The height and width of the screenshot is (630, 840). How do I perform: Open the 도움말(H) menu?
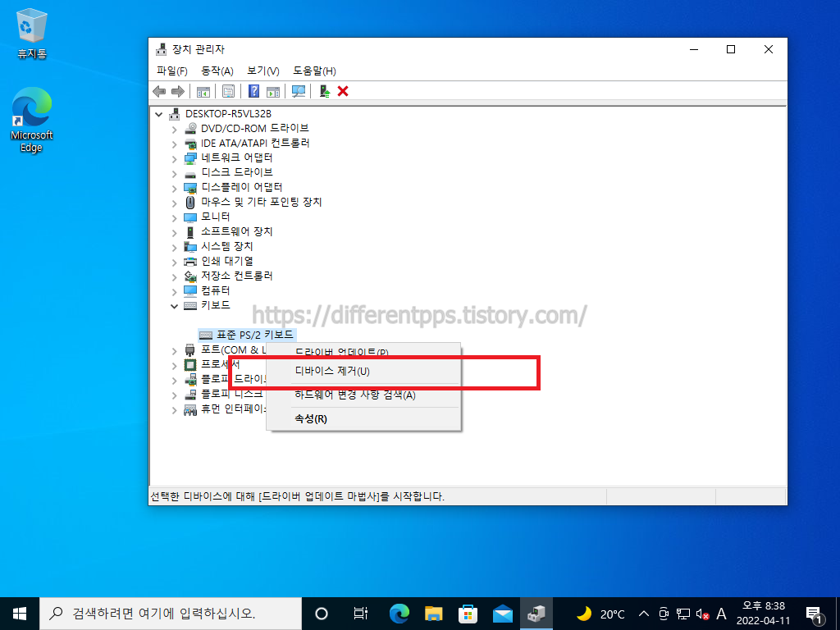point(314,71)
